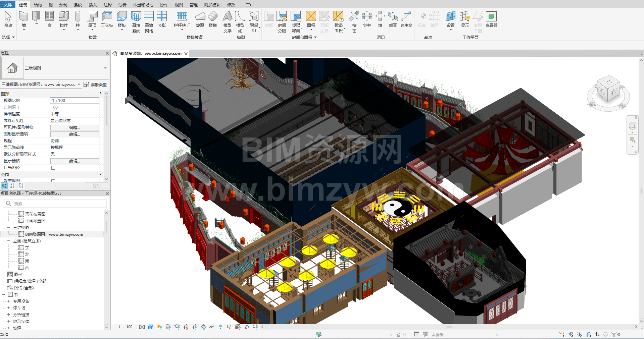Select the Component (构件) tool

click(63, 19)
